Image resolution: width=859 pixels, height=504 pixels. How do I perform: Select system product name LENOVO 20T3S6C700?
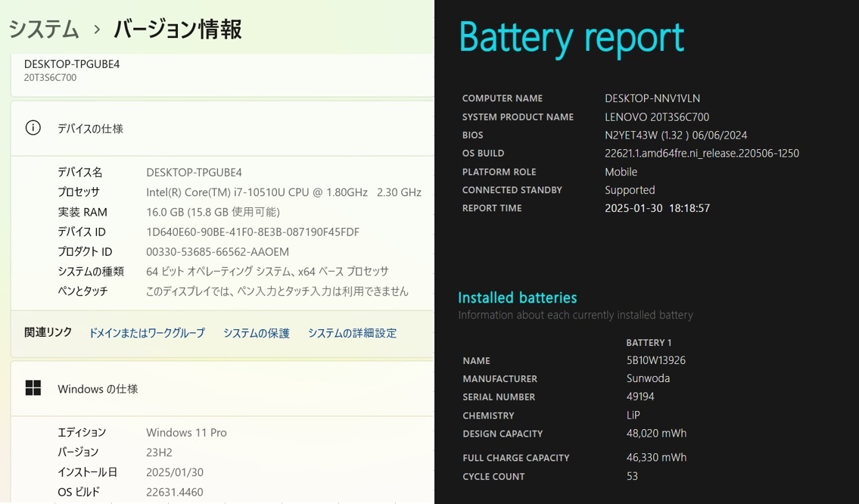click(657, 117)
